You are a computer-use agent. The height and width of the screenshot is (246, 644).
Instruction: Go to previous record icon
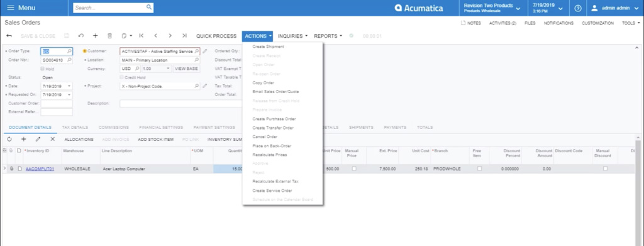(156, 36)
